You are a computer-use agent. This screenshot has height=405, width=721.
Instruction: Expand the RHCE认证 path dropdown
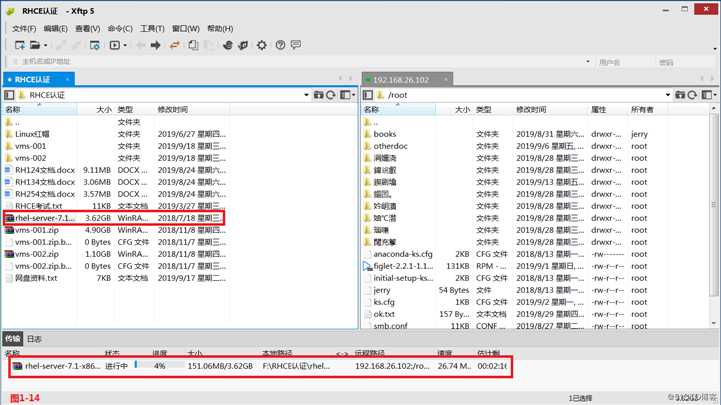click(x=306, y=95)
